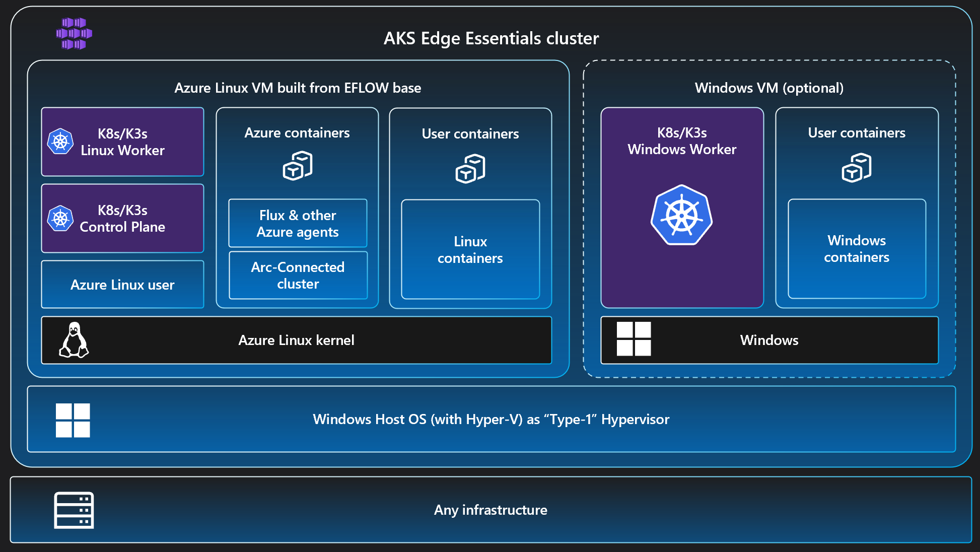
Task: Click the large Kubernetes wheel in Windows Worker
Action: [682, 215]
